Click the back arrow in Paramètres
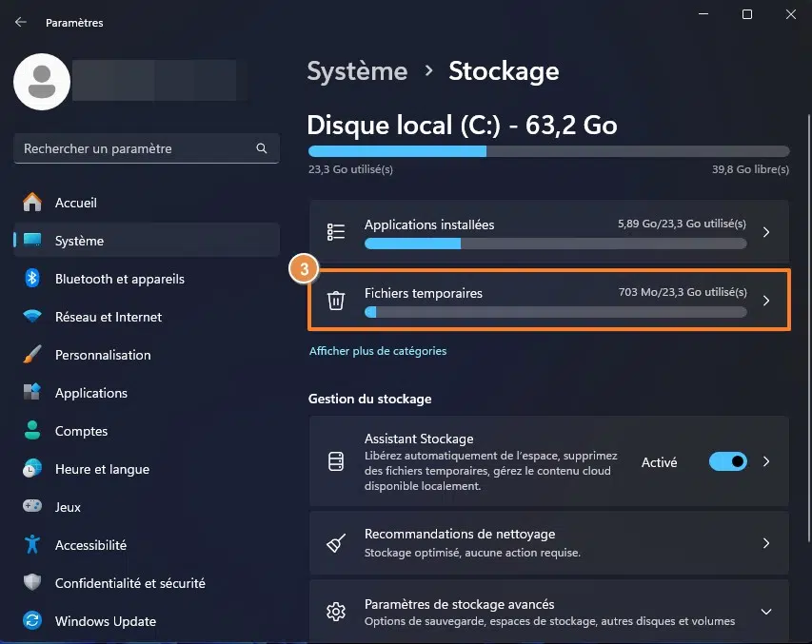This screenshot has width=812, height=644. click(21, 22)
